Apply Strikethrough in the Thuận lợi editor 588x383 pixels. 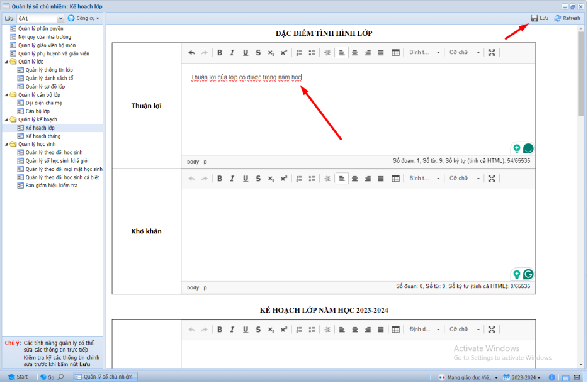(258, 53)
